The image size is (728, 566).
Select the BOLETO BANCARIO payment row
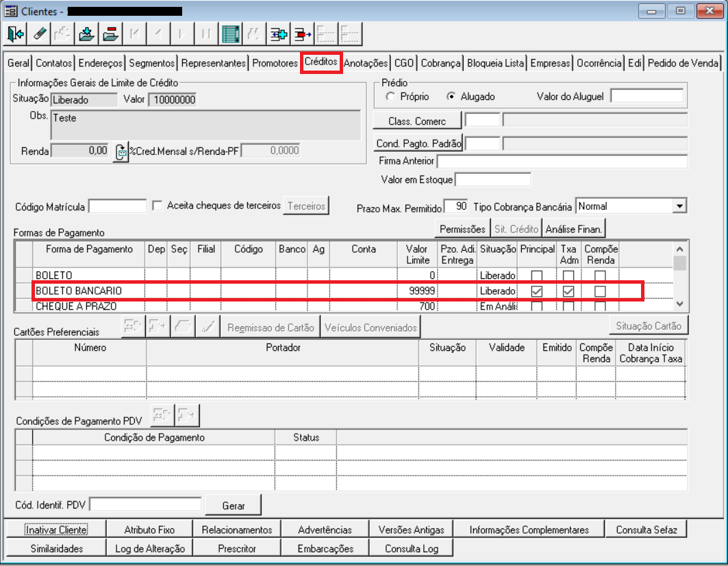tap(337, 291)
